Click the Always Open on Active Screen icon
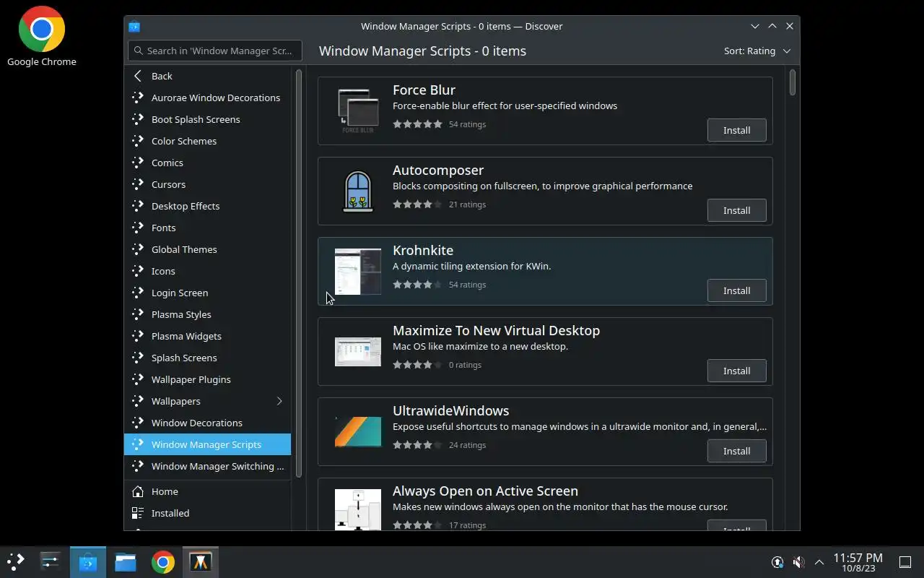This screenshot has width=924, height=578. click(x=358, y=510)
